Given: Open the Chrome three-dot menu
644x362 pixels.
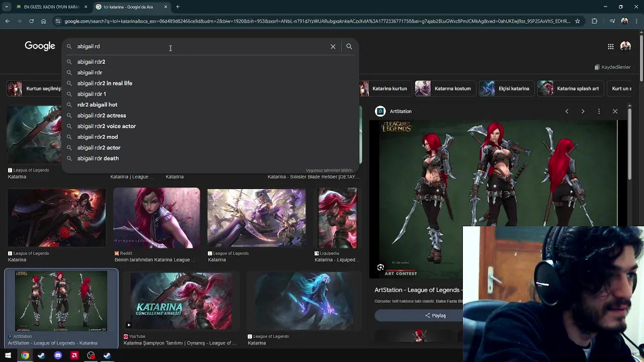Looking at the screenshot, I should point(637,21).
